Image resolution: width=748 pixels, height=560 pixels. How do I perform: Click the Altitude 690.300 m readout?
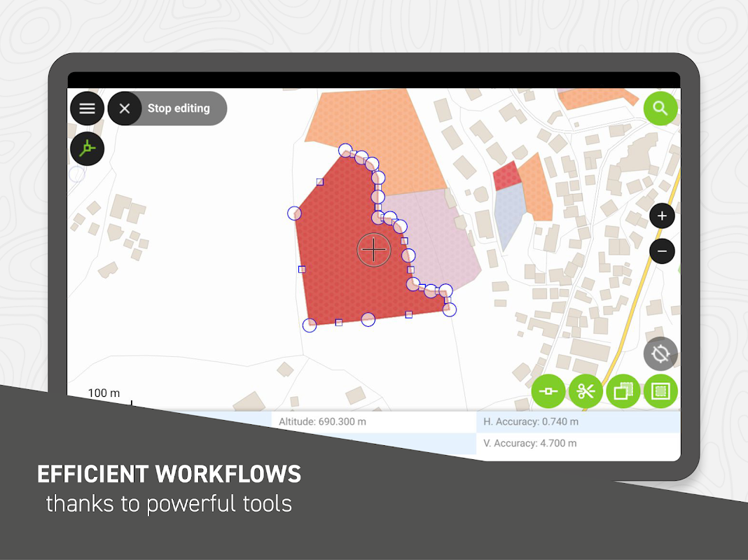click(x=322, y=422)
